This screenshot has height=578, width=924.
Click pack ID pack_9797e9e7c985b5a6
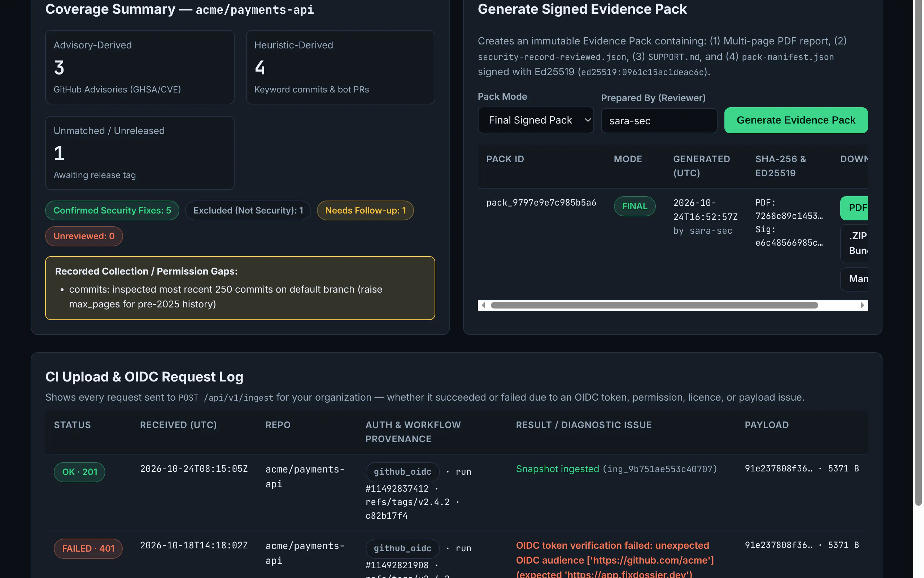click(x=541, y=203)
